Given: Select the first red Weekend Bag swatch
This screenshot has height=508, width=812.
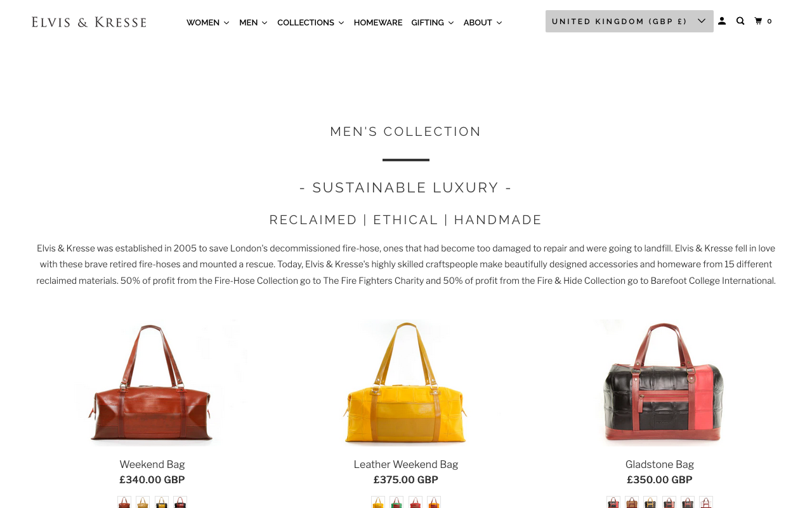Looking at the screenshot, I should (124, 502).
